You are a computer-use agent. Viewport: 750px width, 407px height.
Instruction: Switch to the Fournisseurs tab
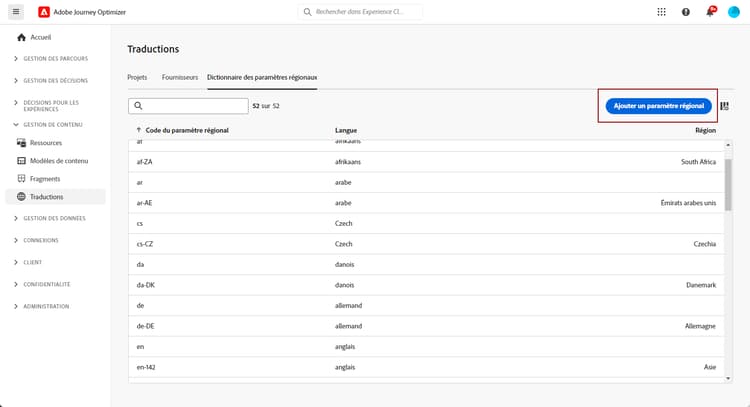pyautogui.click(x=180, y=77)
